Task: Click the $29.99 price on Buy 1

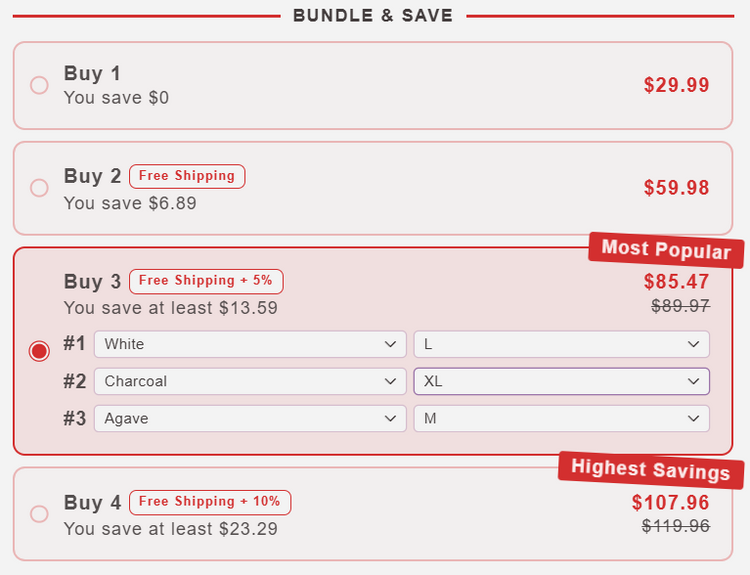Action: pyautogui.click(x=676, y=85)
